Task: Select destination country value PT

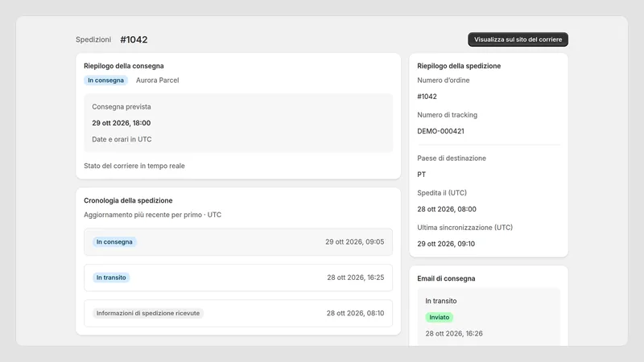Action: (421, 175)
